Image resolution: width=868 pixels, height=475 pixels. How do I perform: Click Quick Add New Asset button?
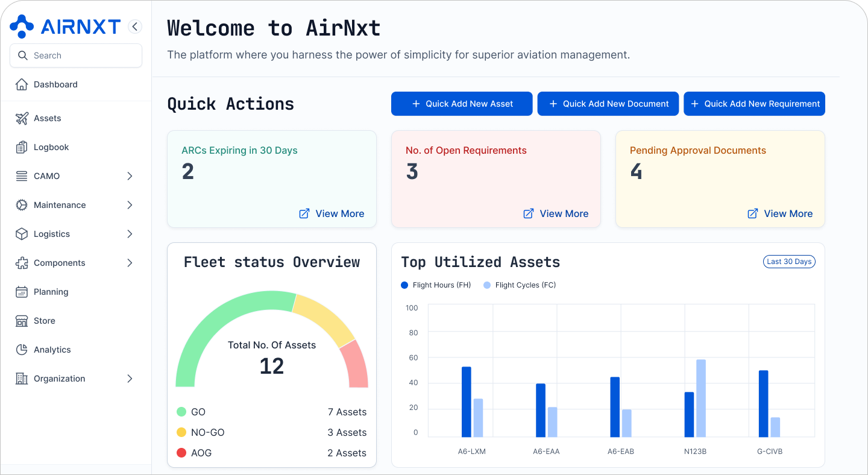[x=462, y=104]
